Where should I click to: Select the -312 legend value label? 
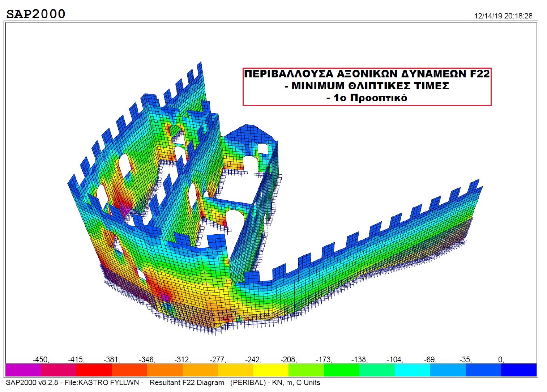(182, 359)
